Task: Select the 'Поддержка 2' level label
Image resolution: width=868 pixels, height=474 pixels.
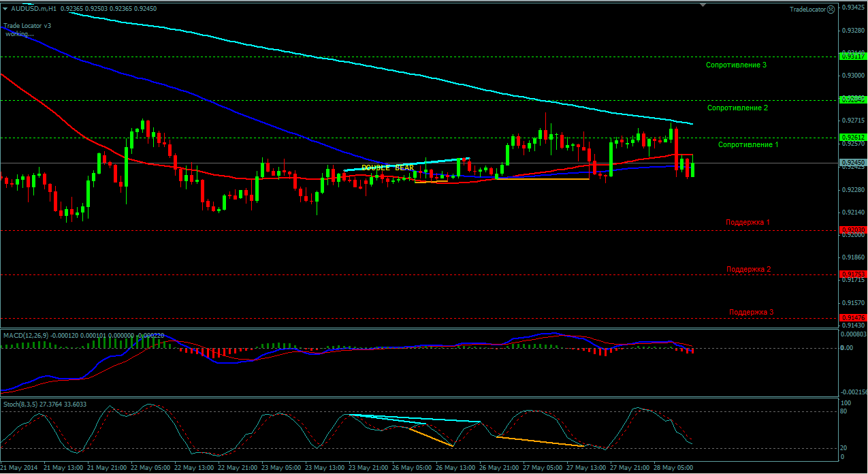Action: click(x=749, y=269)
